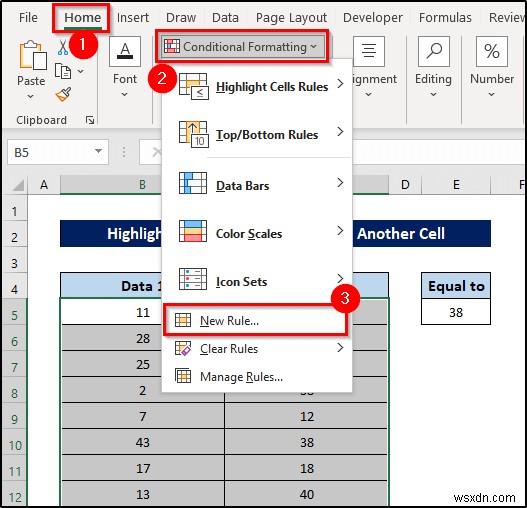
Task: Choose Data Bars menu item
Action: [257, 183]
